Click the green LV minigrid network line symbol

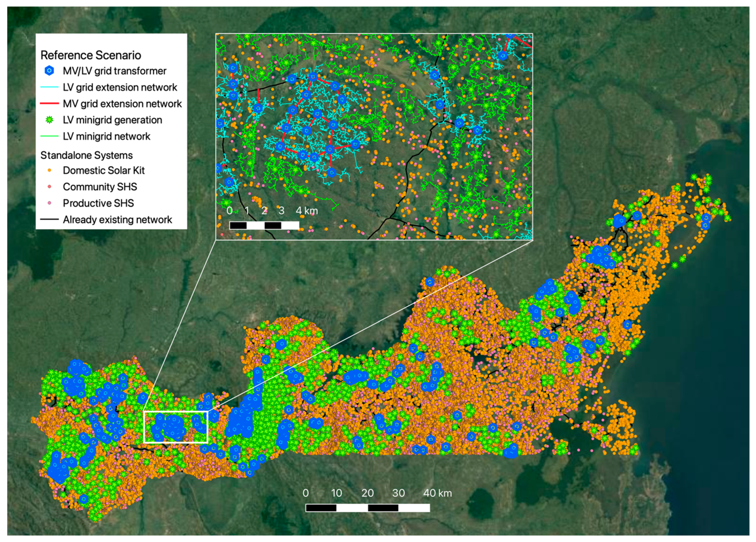click(49, 136)
